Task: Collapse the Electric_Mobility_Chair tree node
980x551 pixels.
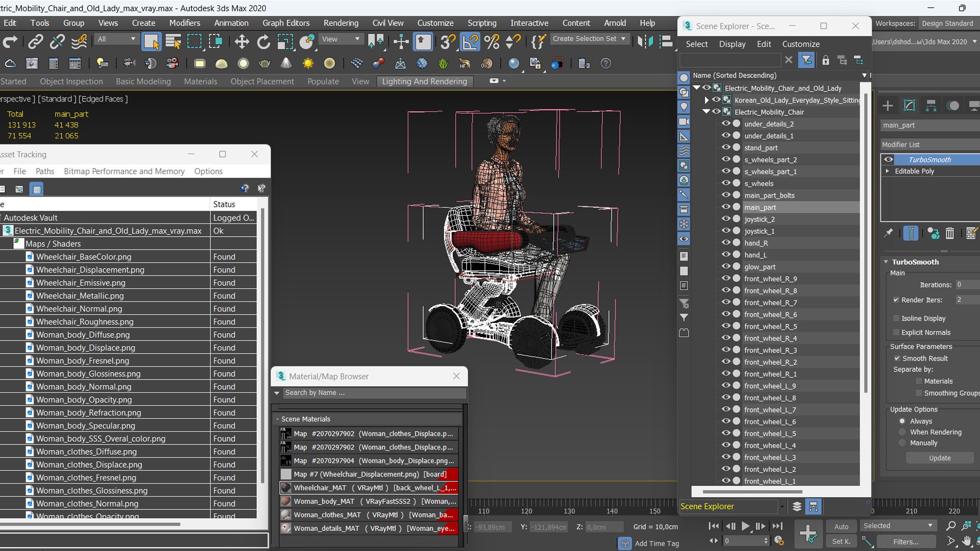Action: coord(706,112)
